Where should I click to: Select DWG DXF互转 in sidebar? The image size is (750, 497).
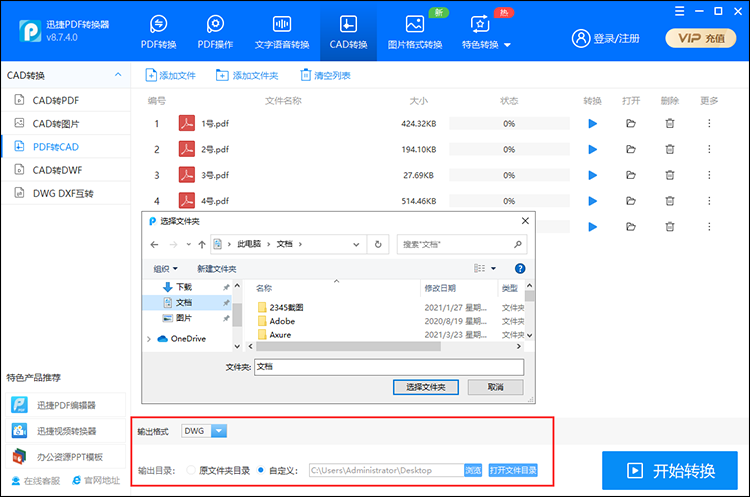(x=66, y=193)
